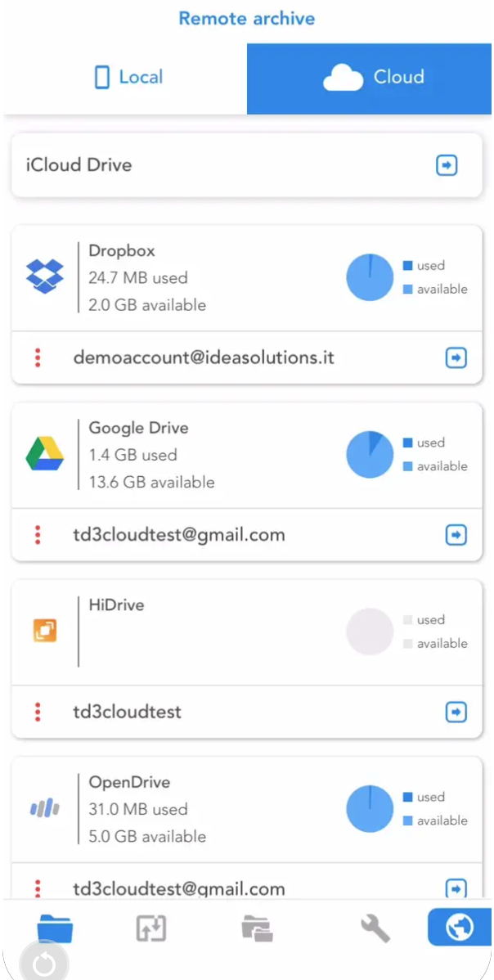Click the blue folder icon in bottom bar
Image resolution: width=494 pixels, height=980 pixels.
coord(55,928)
